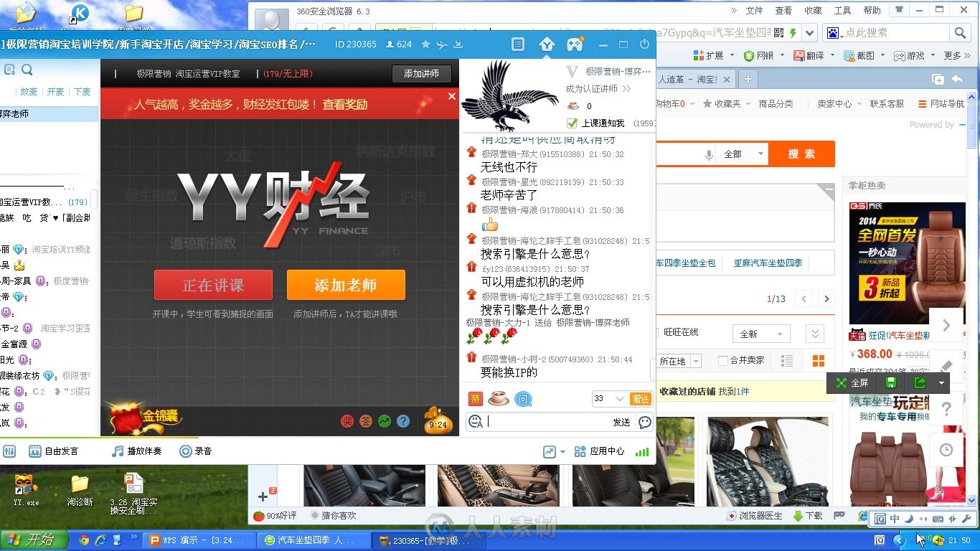Click 发送 to send chat message
This screenshot has width=980, height=551.
coord(621,423)
